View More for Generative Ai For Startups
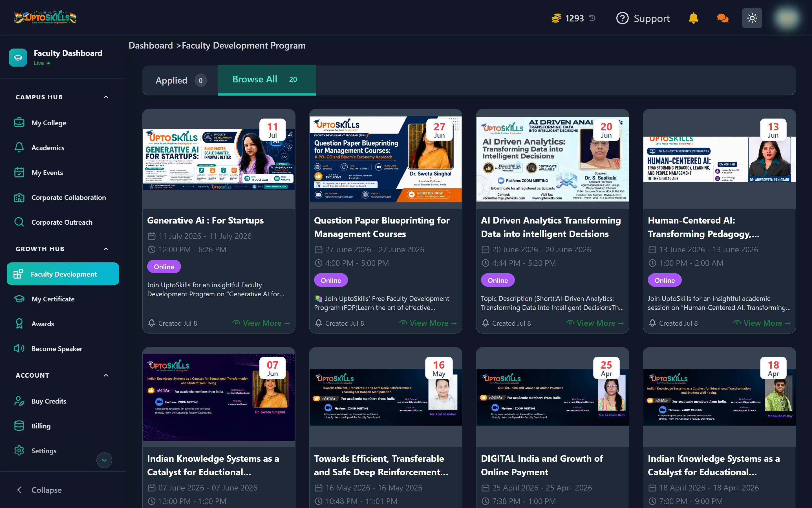 point(261,323)
